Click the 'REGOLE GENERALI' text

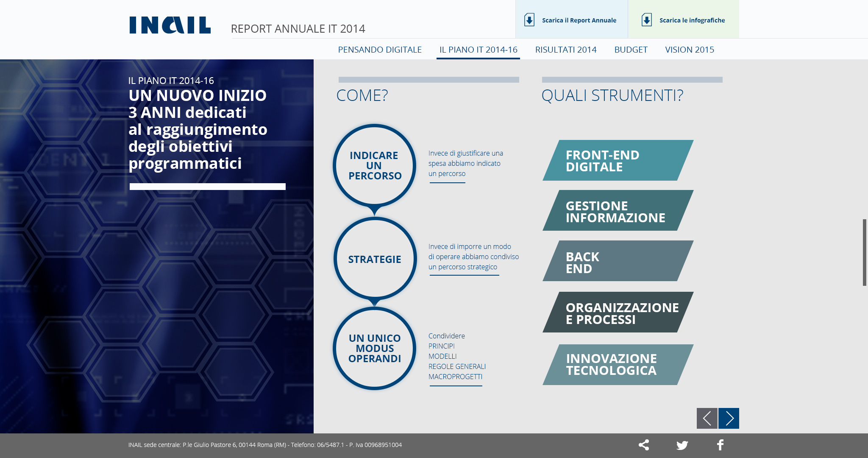[x=457, y=366]
